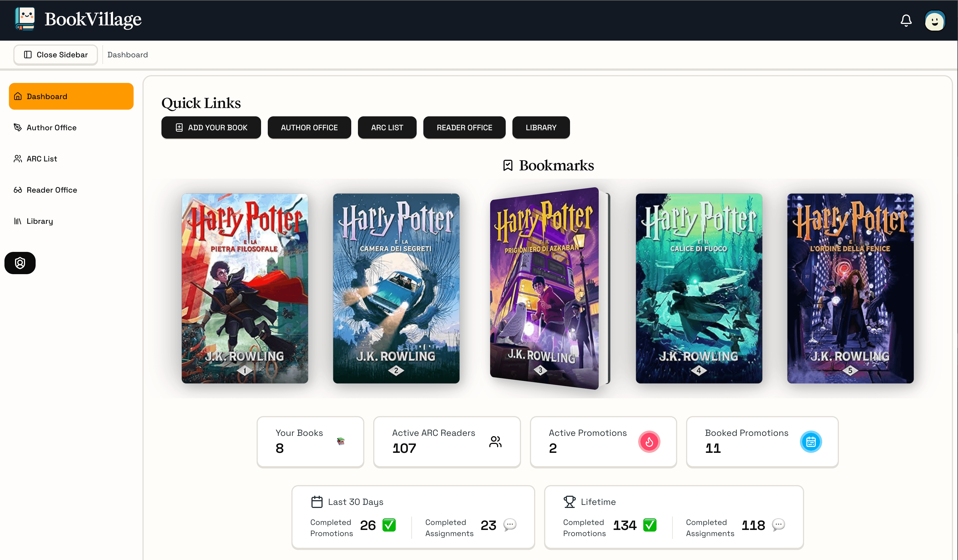
Task: Click the Library books icon
Action: tap(18, 221)
